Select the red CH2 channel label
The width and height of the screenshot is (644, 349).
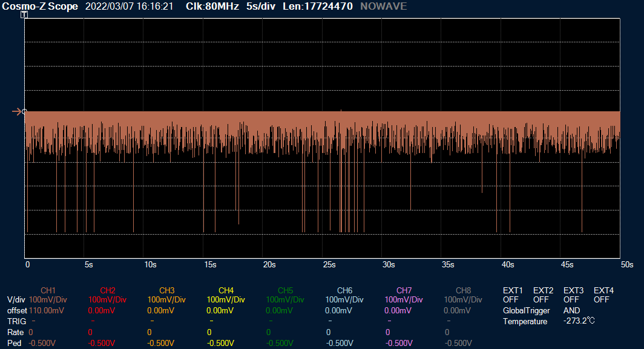tap(107, 290)
